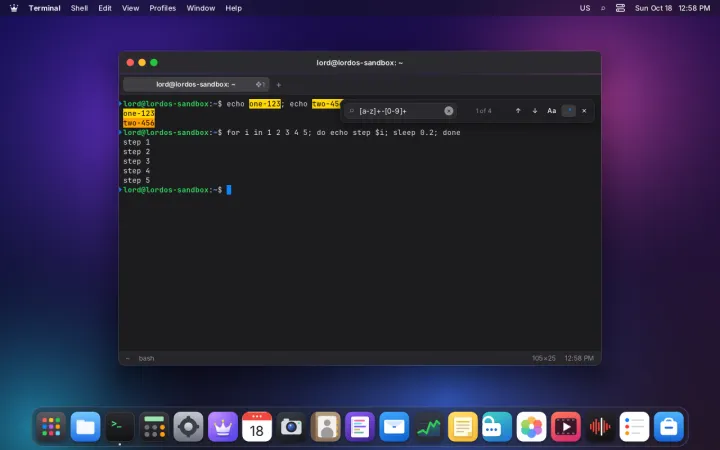Open the US input source menu
720x450 pixels.
585,8
